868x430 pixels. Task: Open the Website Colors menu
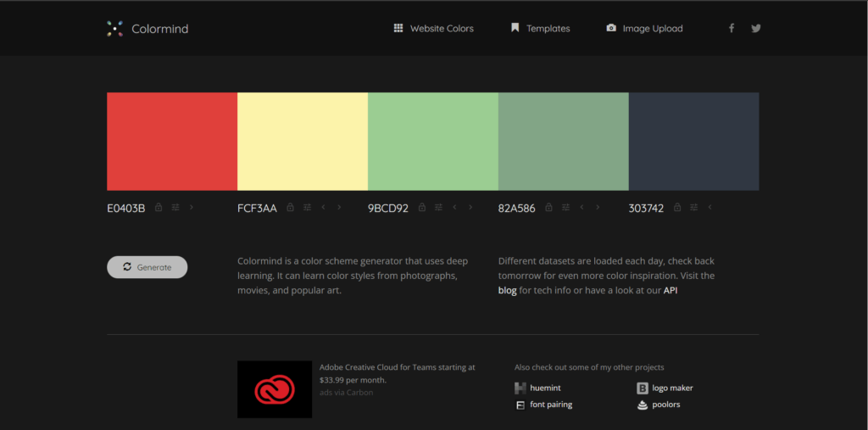point(433,29)
